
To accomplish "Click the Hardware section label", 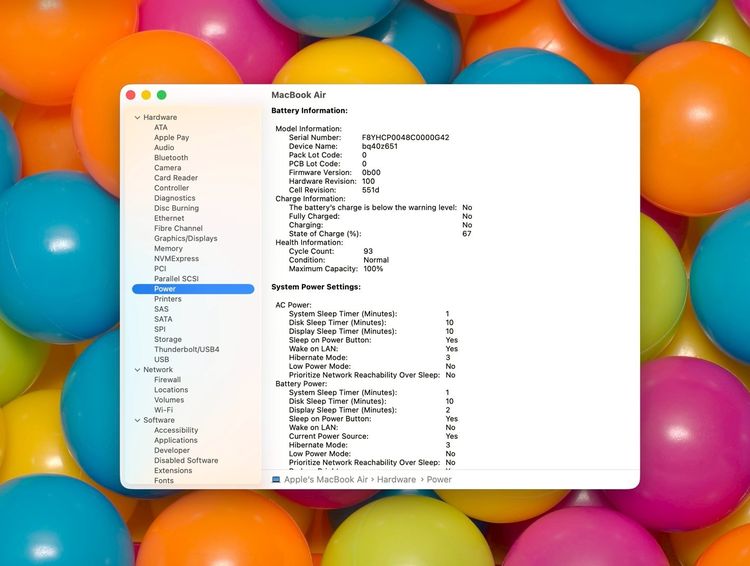I will click(x=160, y=117).
